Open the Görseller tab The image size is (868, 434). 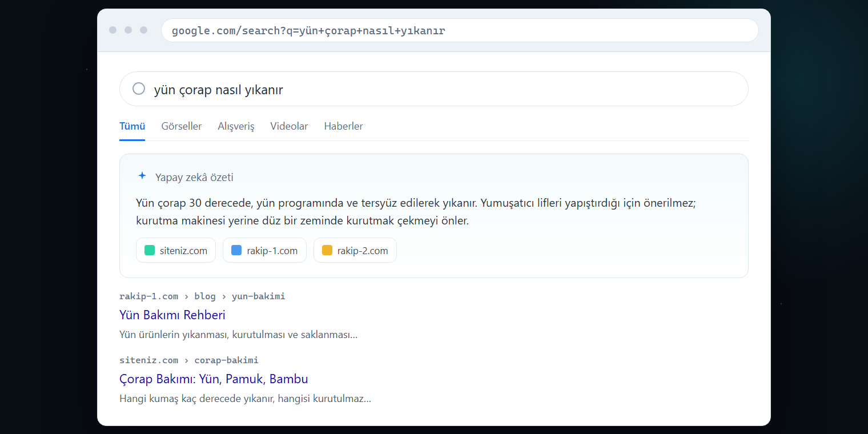click(x=182, y=126)
